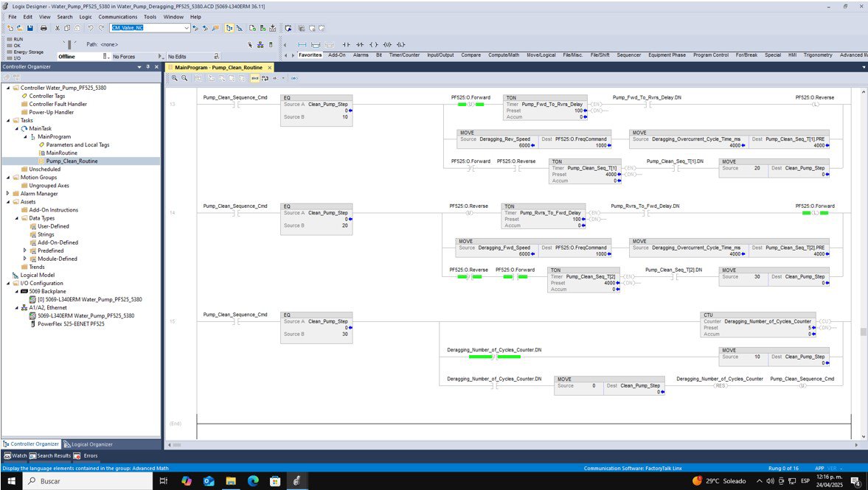Open Microsoft Edge from the taskbar
Screen dimensions: 868x490
point(253,481)
